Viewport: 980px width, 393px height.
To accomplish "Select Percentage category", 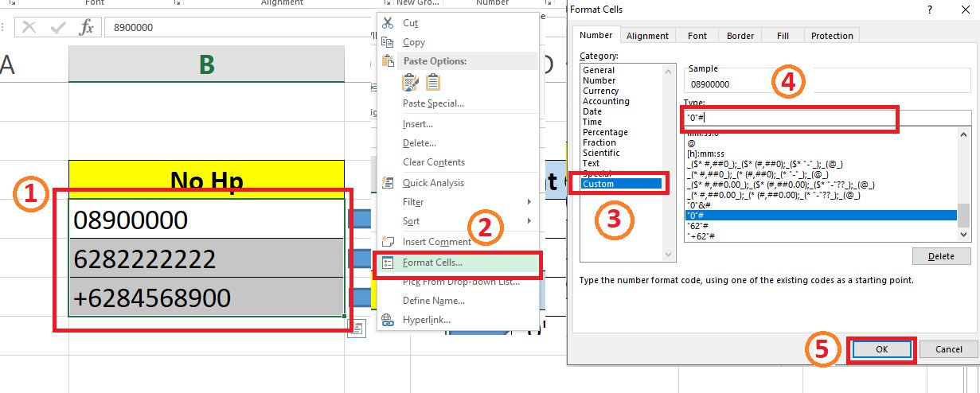I will tap(605, 132).
